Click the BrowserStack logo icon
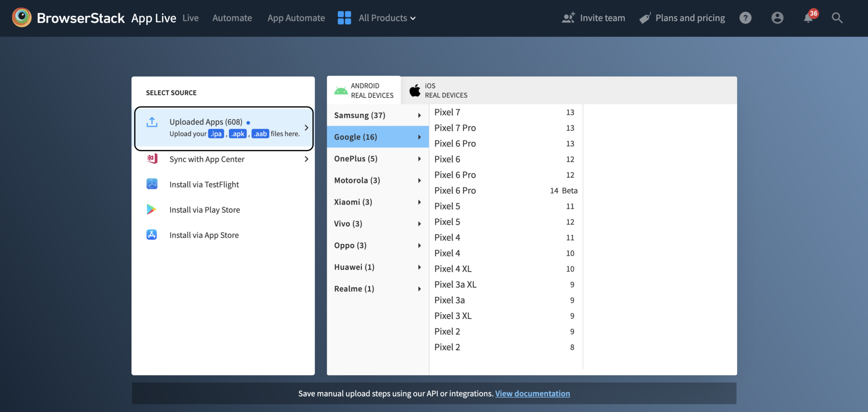Screen dimensions: 868x412 [22, 17]
